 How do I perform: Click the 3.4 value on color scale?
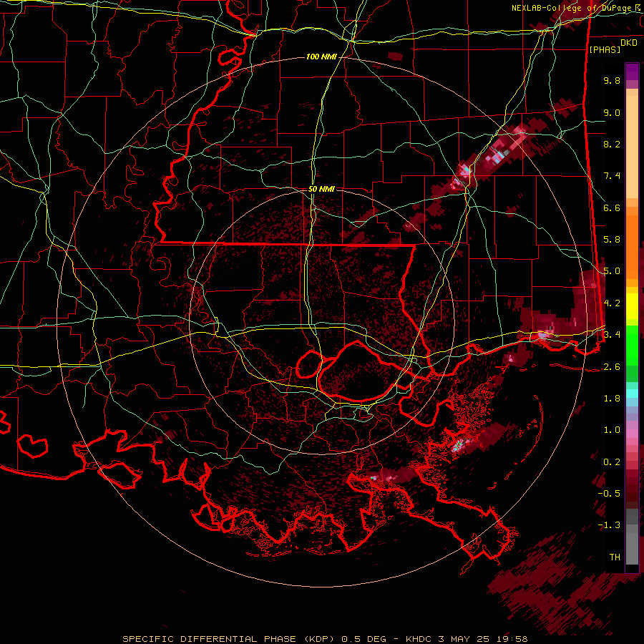pyautogui.click(x=612, y=335)
